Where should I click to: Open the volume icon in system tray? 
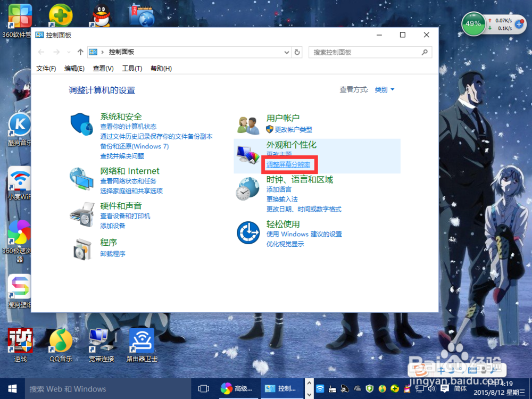[431, 389]
